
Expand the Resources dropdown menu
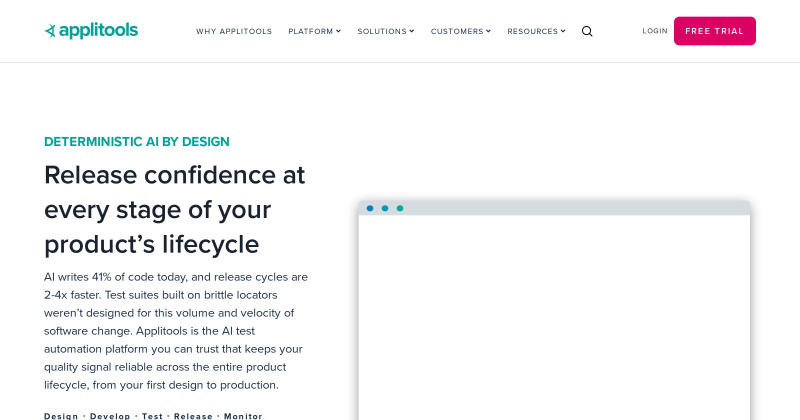tap(536, 31)
